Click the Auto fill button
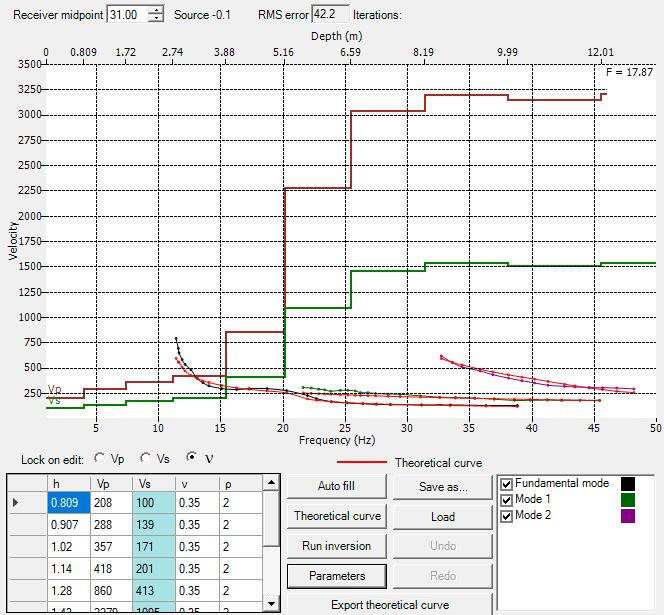The image size is (664, 615). [x=337, y=487]
